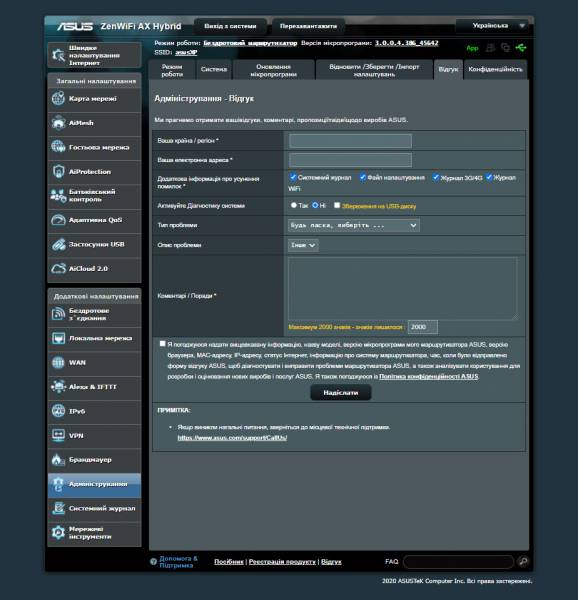Open Alexa & IFTTT icon
Viewport: 578px width, 600px height.
[x=58, y=387]
